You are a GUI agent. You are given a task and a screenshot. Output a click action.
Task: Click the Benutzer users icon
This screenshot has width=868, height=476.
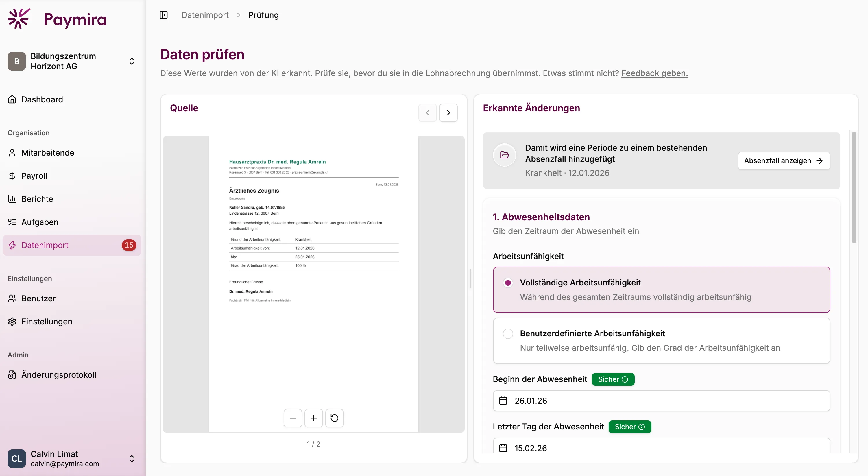click(x=12, y=298)
